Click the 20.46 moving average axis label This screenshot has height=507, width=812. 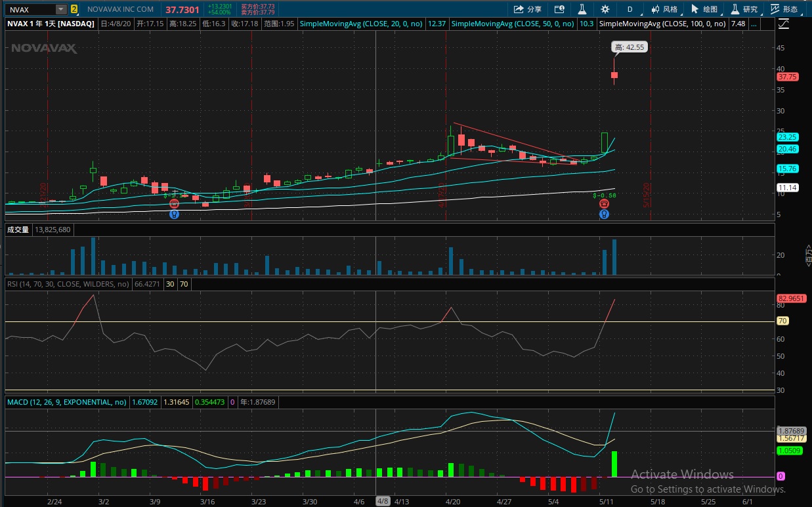tap(787, 149)
